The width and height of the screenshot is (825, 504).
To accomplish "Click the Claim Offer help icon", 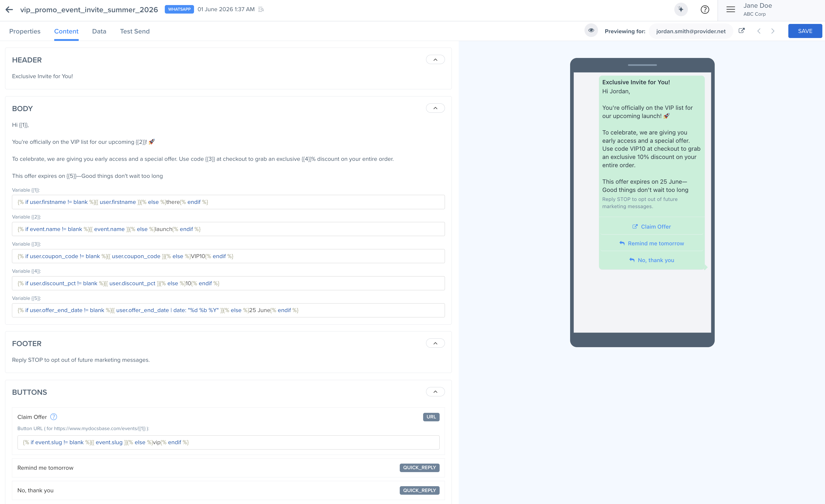I will coord(54,417).
